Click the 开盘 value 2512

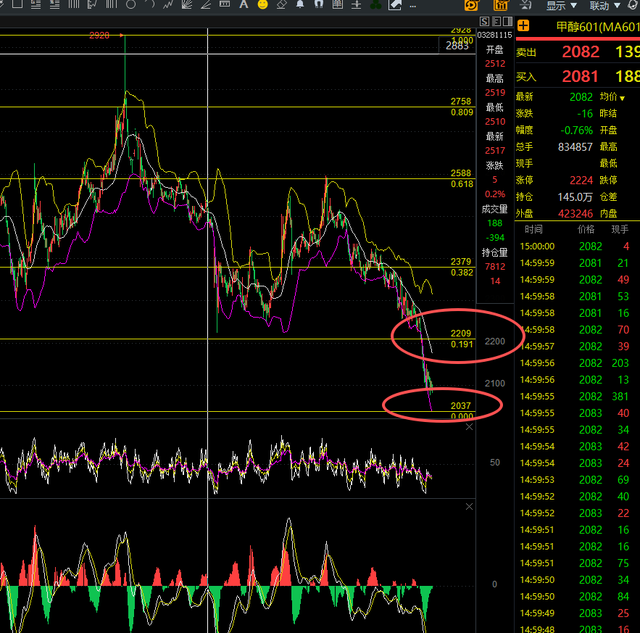[x=495, y=64]
